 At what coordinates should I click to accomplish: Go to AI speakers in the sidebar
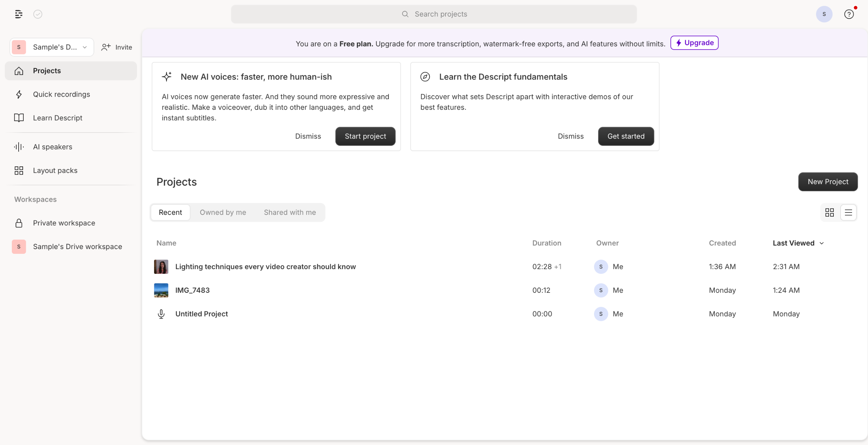tap(53, 147)
